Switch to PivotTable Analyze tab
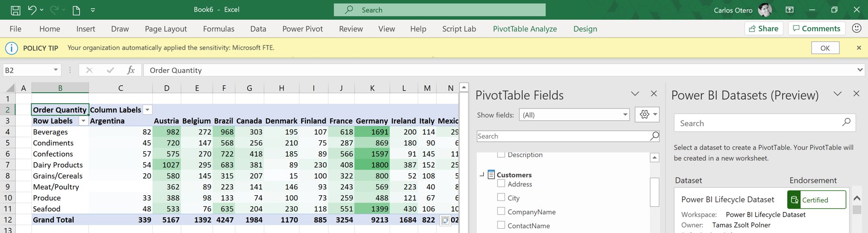This screenshot has width=868, height=233. pyautogui.click(x=525, y=29)
